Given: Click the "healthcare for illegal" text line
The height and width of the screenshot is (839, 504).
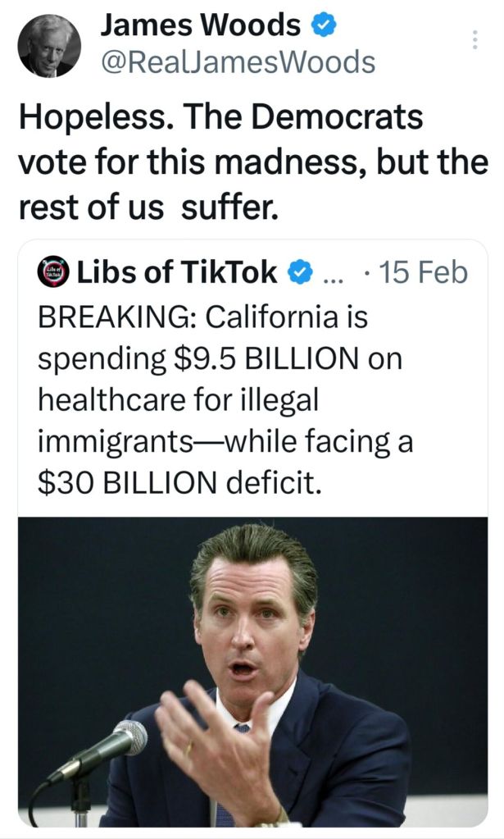Looking at the screenshot, I should click(x=178, y=400).
